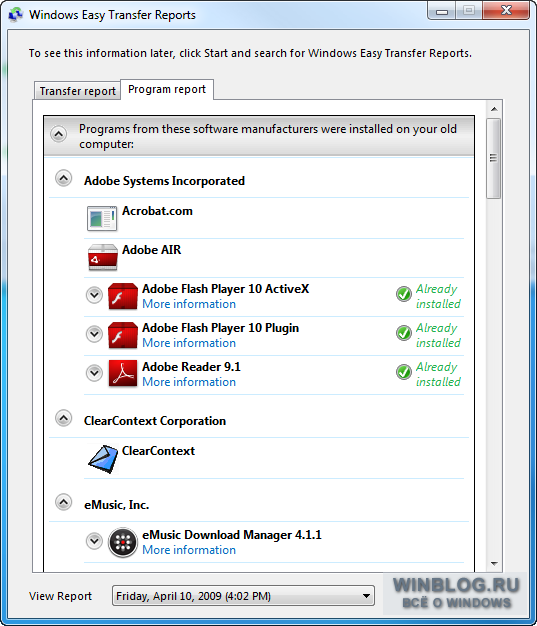Click green checkmark beside Flash Player 10 Plugin

pos(404,333)
